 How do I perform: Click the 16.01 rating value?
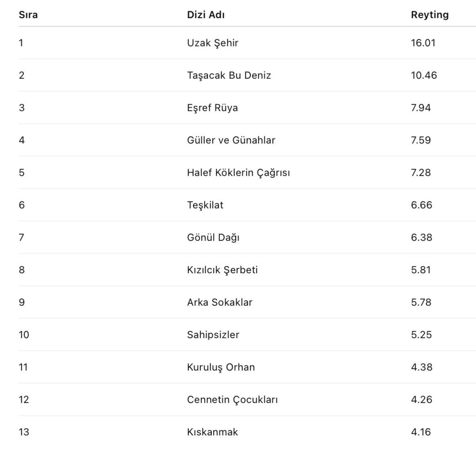tap(423, 43)
